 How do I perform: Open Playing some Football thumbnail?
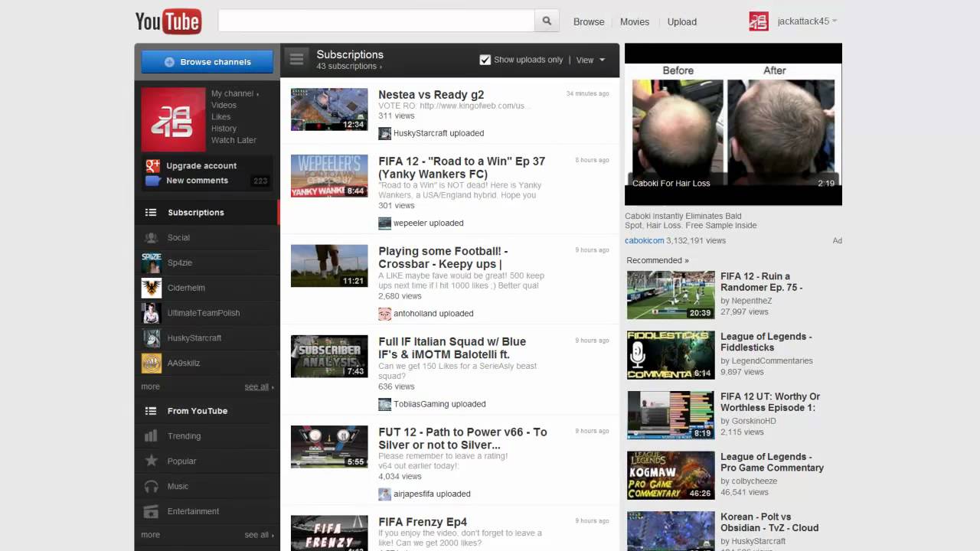[x=329, y=266]
